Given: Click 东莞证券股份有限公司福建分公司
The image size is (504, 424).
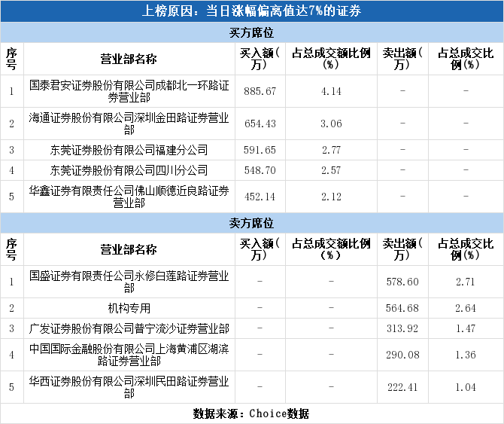Looking at the screenshot, I should [x=129, y=150].
